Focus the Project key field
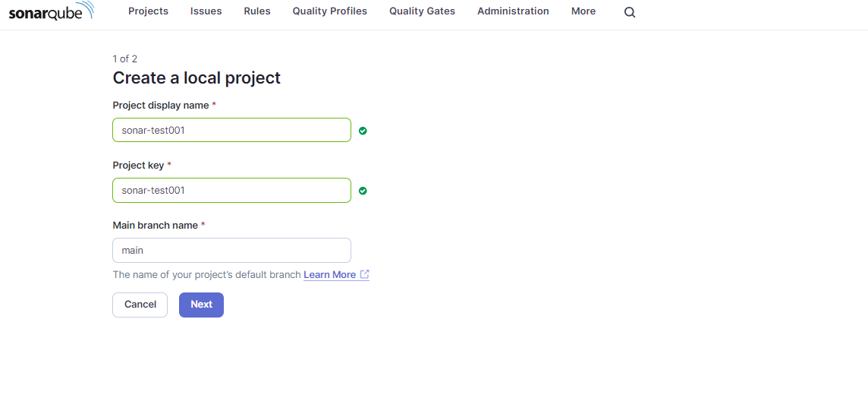Screen dimensions: 868x414 [x=232, y=190]
